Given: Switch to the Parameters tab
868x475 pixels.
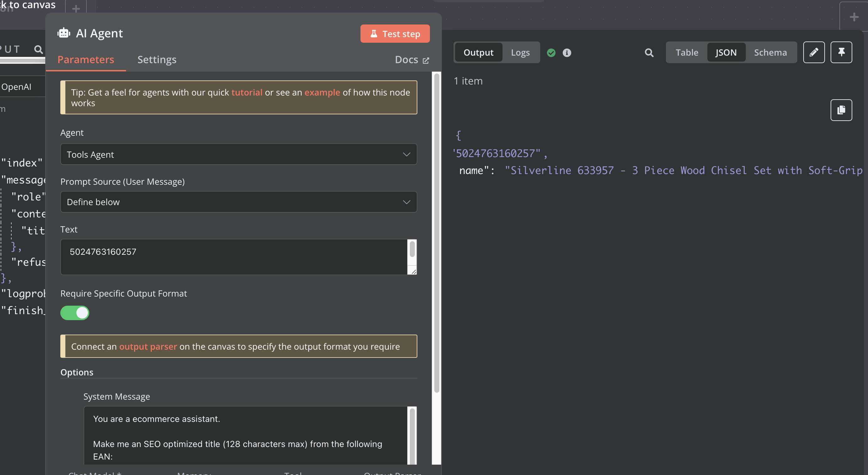Looking at the screenshot, I should [x=85, y=60].
